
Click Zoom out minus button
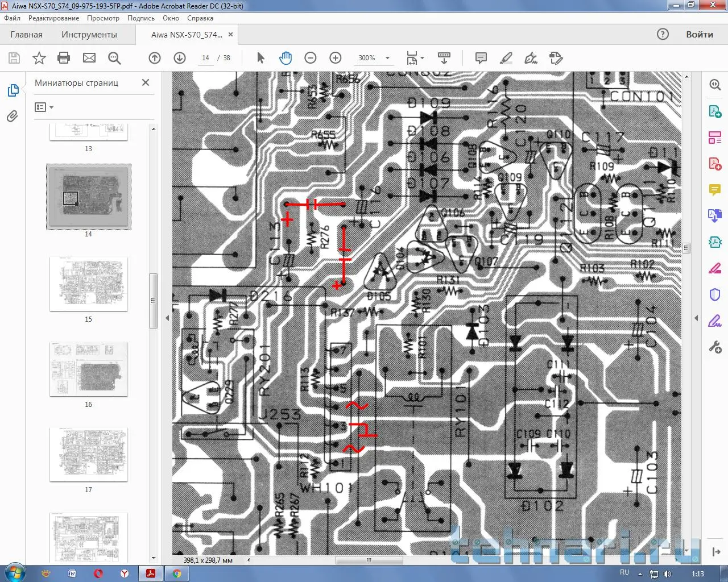click(x=311, y=58)
